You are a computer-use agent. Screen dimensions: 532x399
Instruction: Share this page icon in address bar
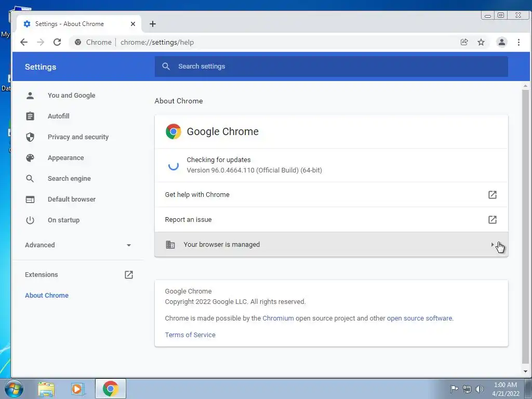pyautogui.click(x=464, y=42)
